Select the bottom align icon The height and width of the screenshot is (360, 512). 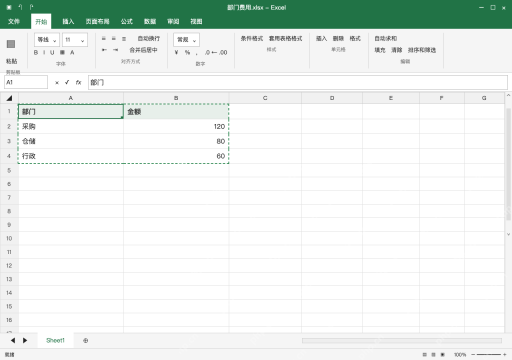124,39
